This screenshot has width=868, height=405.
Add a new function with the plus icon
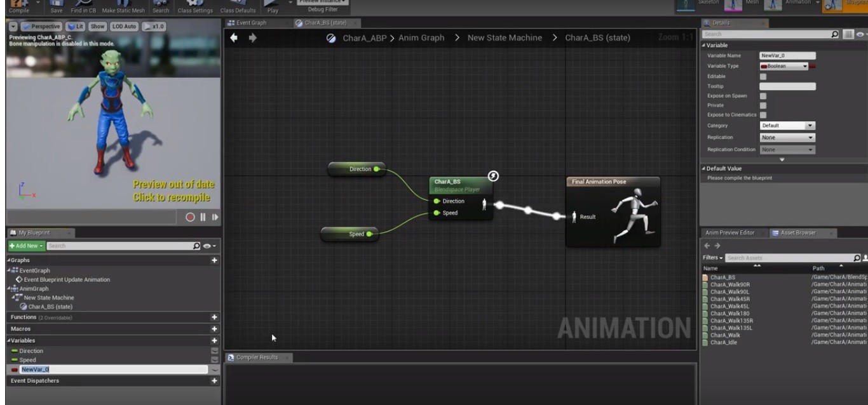[214, 317]
